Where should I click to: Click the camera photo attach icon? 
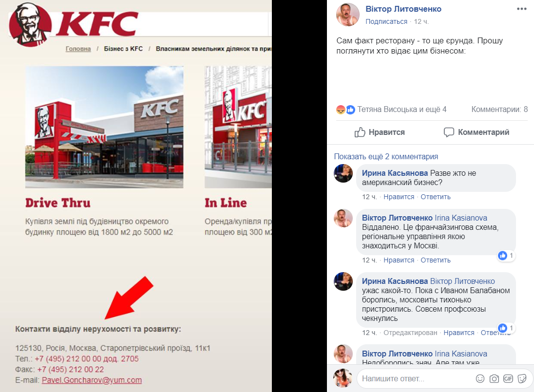point(494,378)
